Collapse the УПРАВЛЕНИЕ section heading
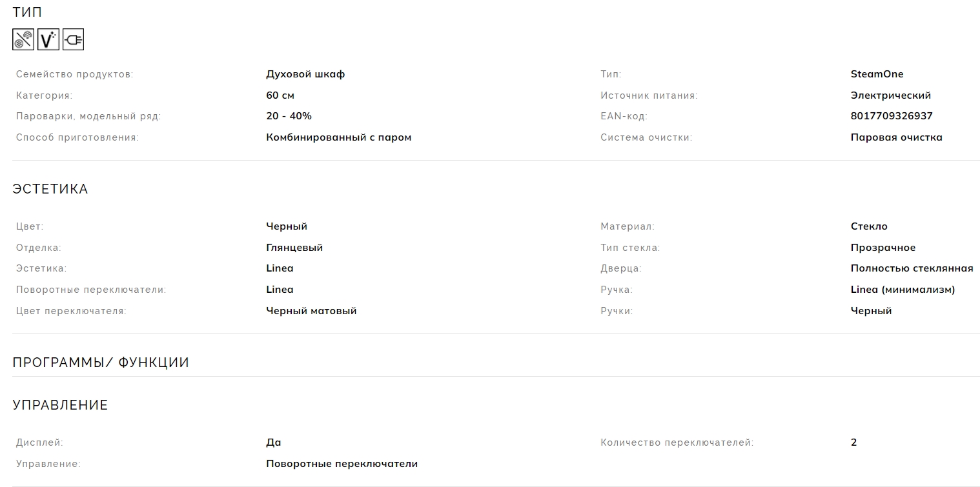This screenshot has height=487, width=980. click(60, 405)
